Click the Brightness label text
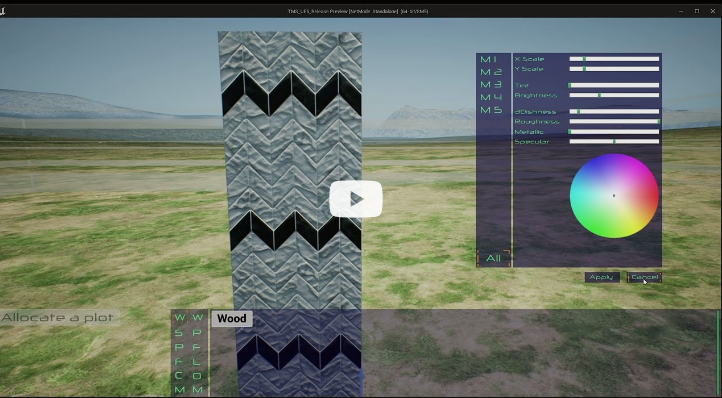 coord(536,95)
